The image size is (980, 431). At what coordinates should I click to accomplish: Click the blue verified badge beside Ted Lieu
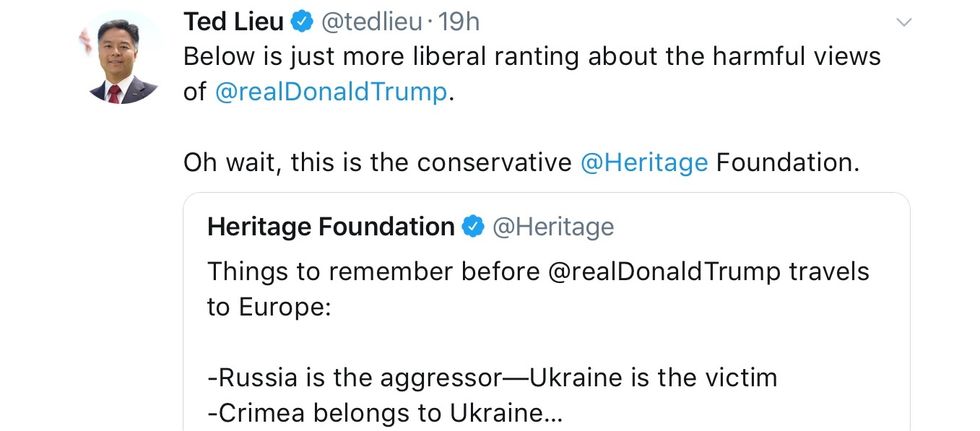303,20
